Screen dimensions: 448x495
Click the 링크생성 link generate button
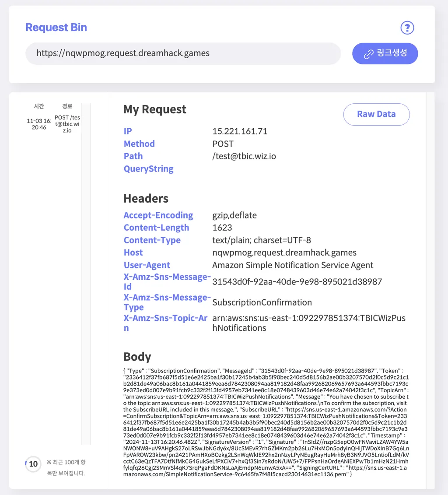tap(385, 53)
